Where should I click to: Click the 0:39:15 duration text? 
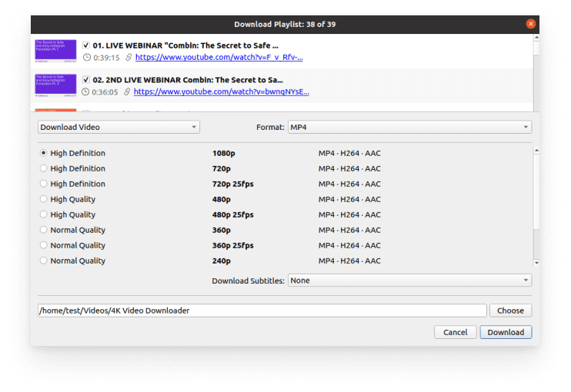(106, 58)
